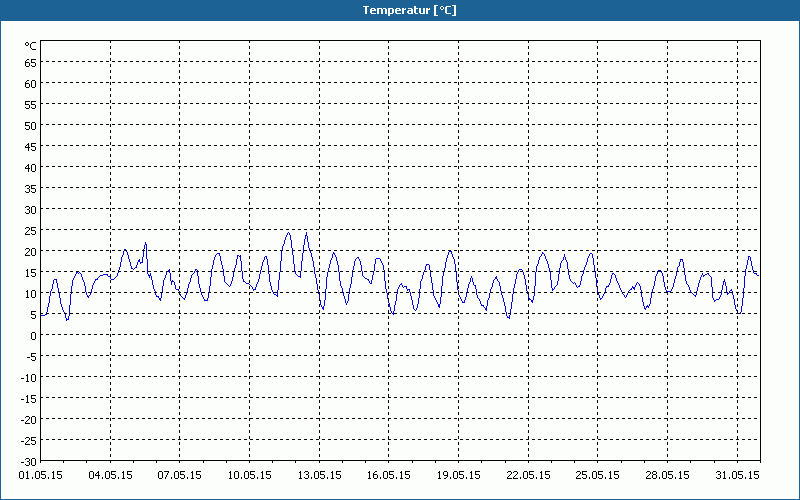Click the Temperatur [°C] chart title
Screen dimensions: 800x500
click(x=409, y=10)
